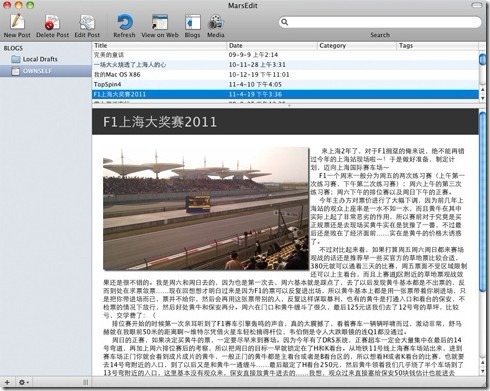Select the TopSpin4 post row
This screenshot has height=391, width=490.
(285, 84)
